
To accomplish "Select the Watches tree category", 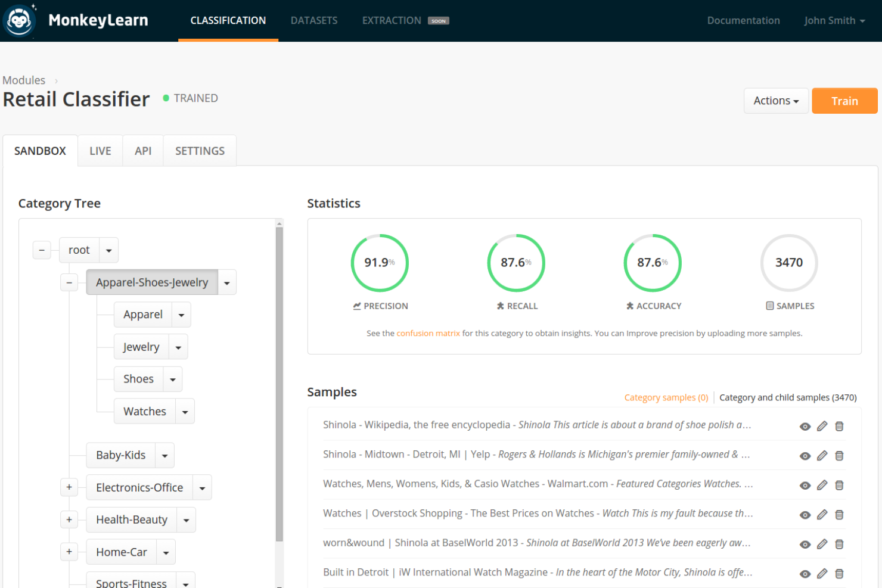I will point(145,411).
